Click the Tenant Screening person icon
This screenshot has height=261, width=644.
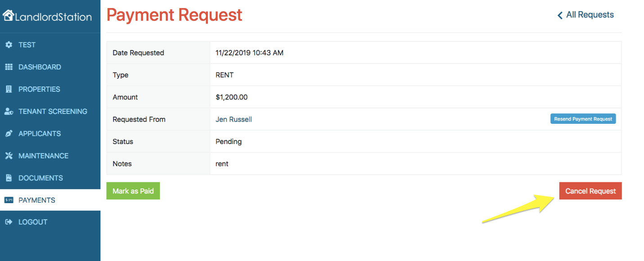coord(9,112)
